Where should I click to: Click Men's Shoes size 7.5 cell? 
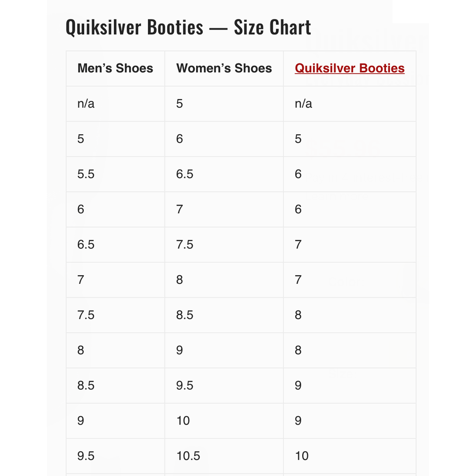[x=86, y=315]
